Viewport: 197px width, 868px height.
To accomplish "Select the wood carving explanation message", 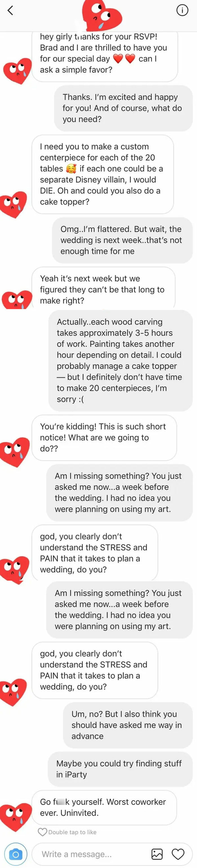I will click(x=120, y=360).
